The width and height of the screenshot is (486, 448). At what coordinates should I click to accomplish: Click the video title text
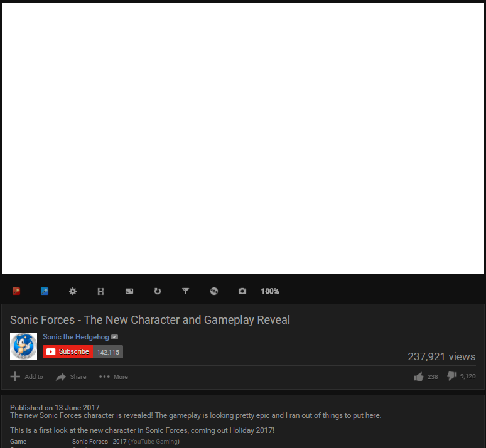(150, 320)
